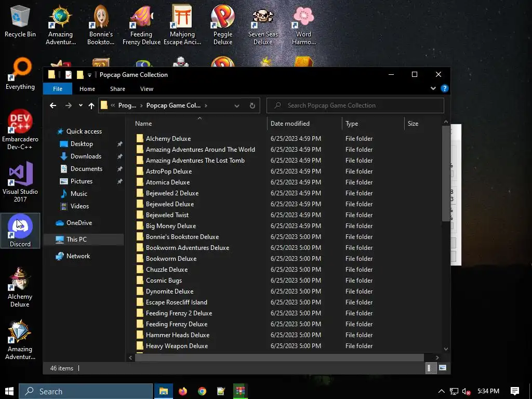
Task: Open the Recycle Bin desktop icon
Action: coord(20,22)
